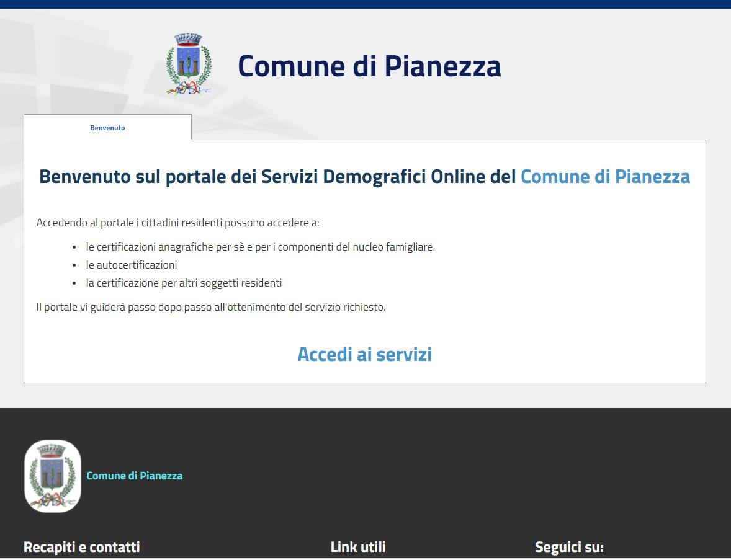Click heading 'Benvenuto sul portale dei Servizi Demografici'

[x=233, y=177]
